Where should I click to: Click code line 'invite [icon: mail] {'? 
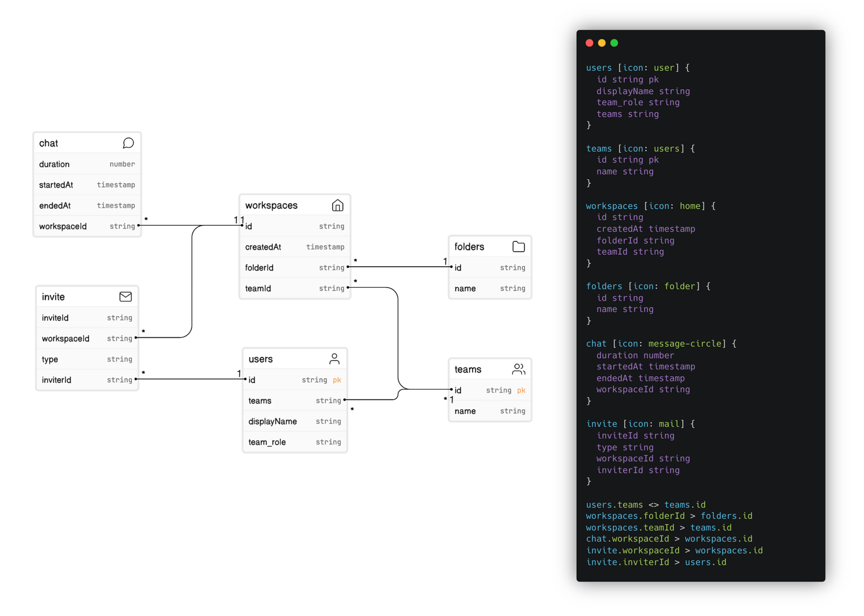click(x=640, y=424)
